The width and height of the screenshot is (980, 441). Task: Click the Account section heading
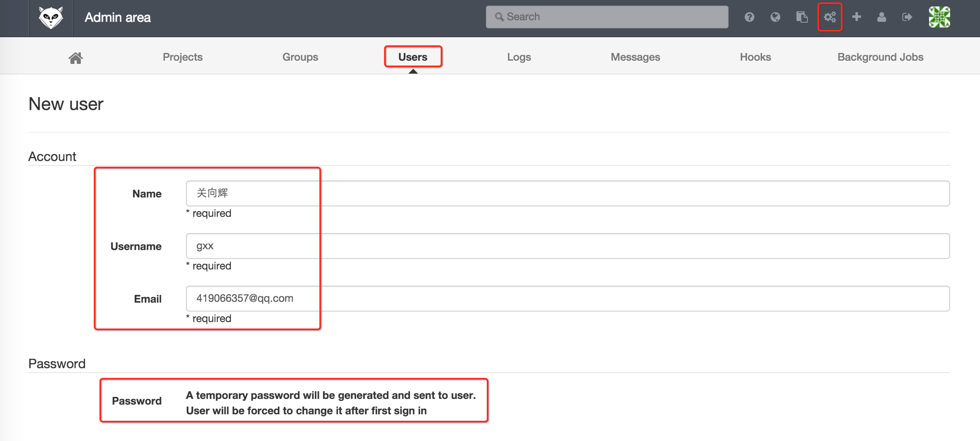tap(52, 157)
